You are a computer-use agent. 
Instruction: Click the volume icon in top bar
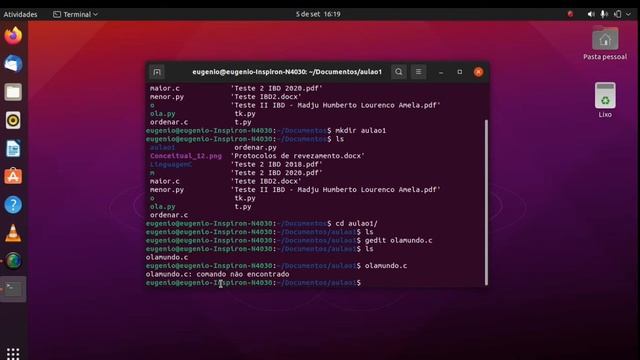[591, 14]
